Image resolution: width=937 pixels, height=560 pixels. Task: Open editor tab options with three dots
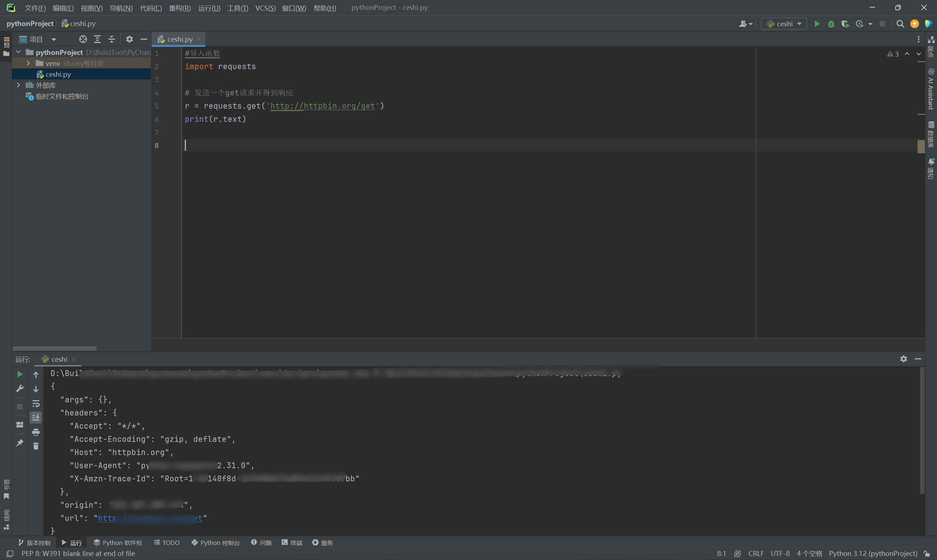coord(918,39)
